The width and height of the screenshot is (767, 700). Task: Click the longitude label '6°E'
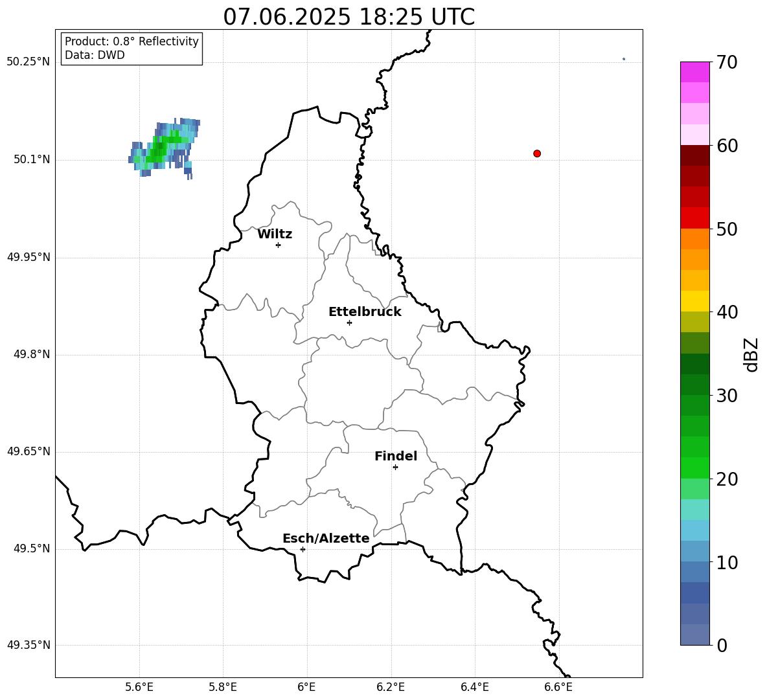306,687
